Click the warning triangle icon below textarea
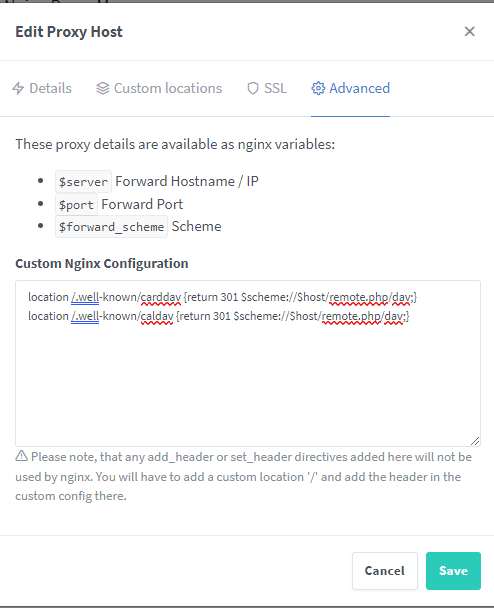Viewport: 494px width, 608px height. (22, 456)
